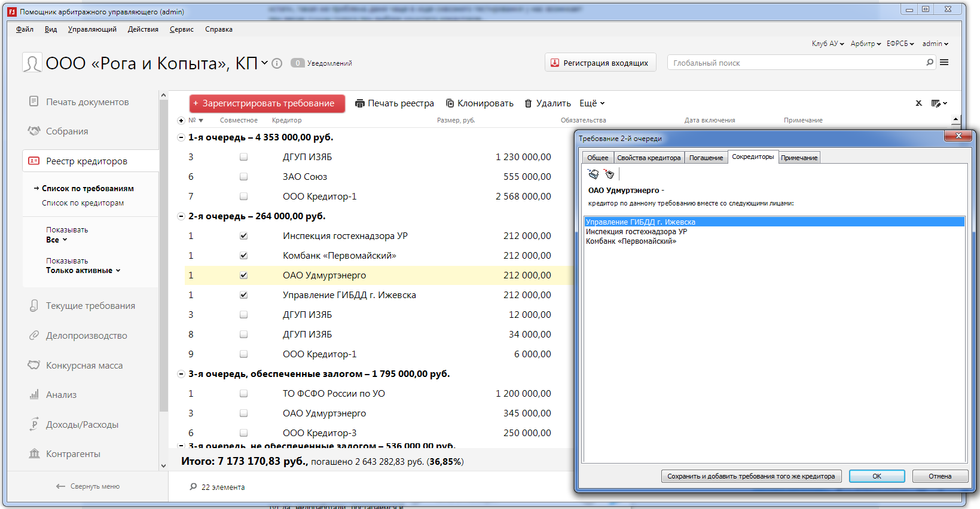Go to Контрагенты in the sidebar

click(x=73, y=454)
